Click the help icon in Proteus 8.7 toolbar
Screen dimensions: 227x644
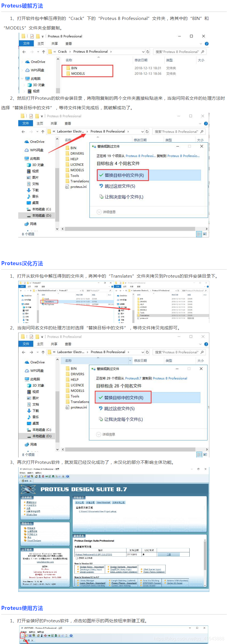coord(67,476)
